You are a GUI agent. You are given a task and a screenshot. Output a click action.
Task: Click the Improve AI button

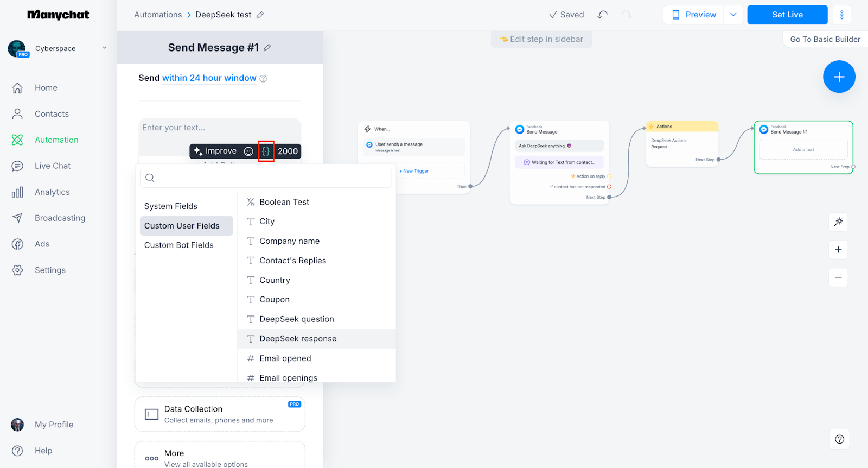point(215,151)
